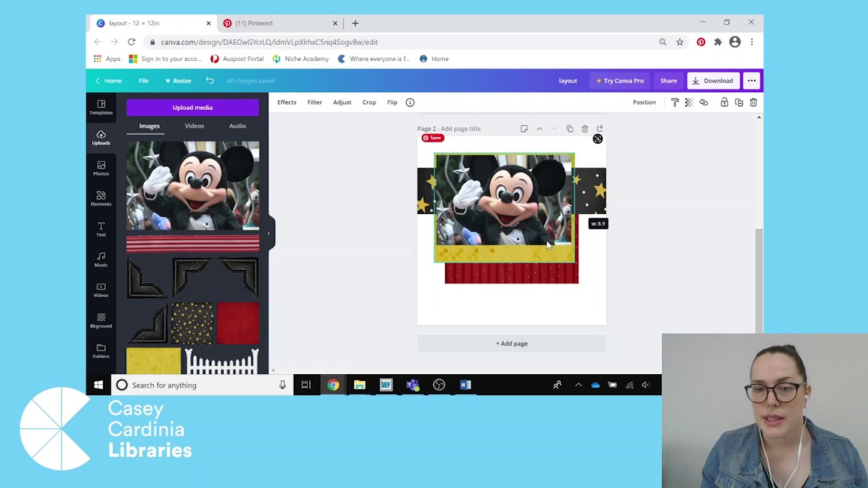Image resolution: width=868 pixels, height=488 pixels.
Task: Open the Folders sidebar panel
Action: pos(101,351)
